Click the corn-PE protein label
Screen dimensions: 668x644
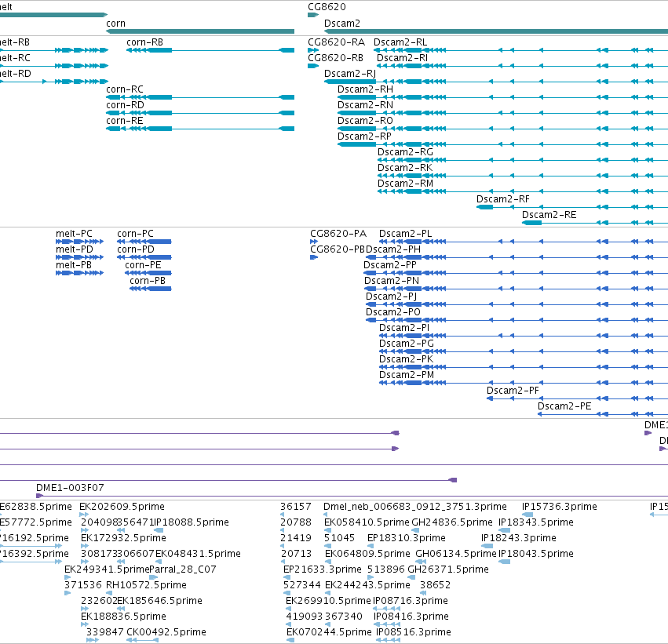(x=143, y=265)
